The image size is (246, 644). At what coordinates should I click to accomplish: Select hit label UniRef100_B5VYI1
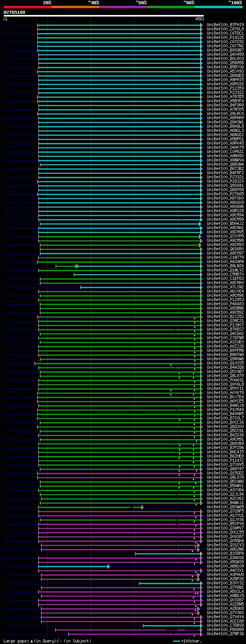225,388
